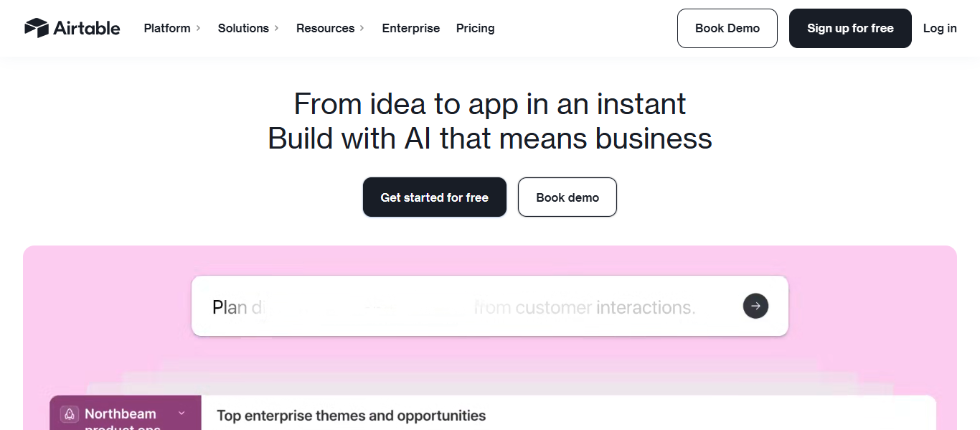Click the Northbeam workspace rocket icon
The height and width of the screenshot is (430, 980).
[70, 414]
